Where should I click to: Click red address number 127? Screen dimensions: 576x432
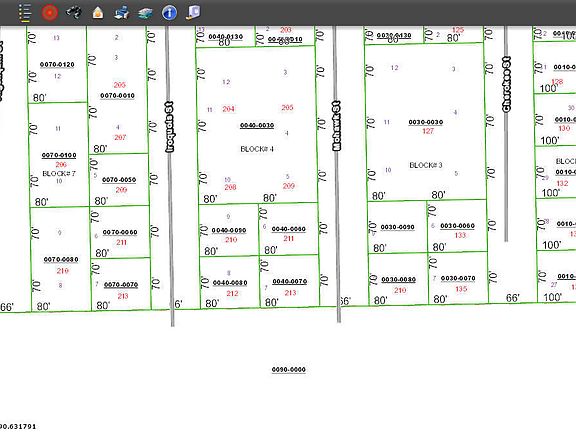428,131
